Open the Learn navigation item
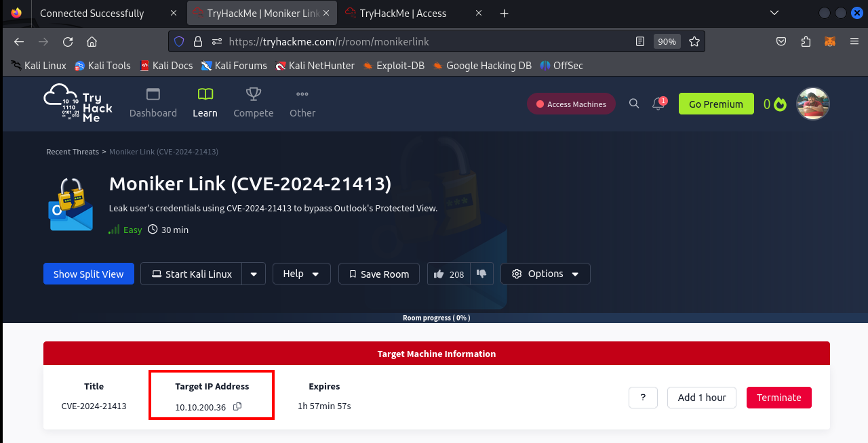This screenshot has height=443, width=868. pyautogui.click(x=205, y=104)
